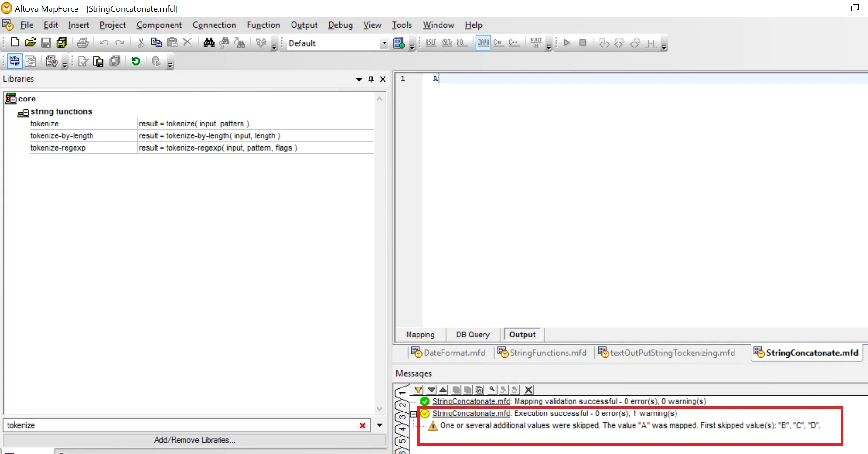Image resolution: width=868 pixels, height=454 pixels.
Task: Select XSLT2 as transformation language
Action: [446, 42]
